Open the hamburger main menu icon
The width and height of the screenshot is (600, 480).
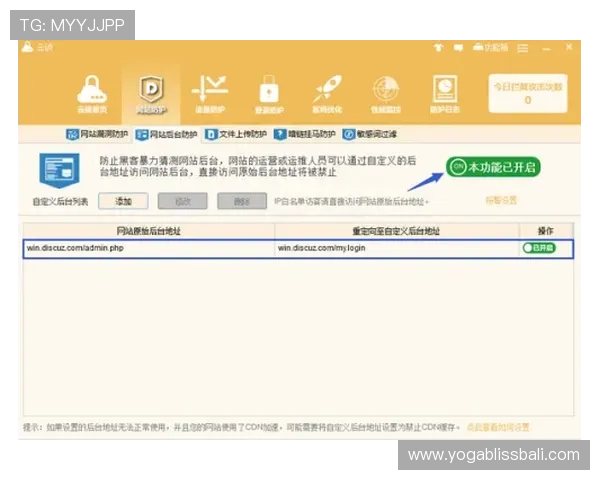(x=523, y=48)
